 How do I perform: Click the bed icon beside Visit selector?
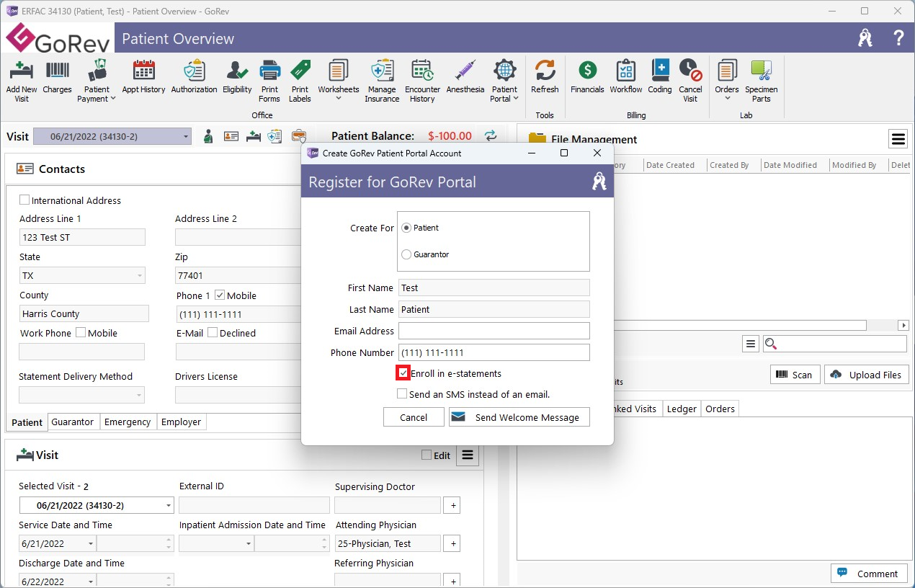pos(253,136)
